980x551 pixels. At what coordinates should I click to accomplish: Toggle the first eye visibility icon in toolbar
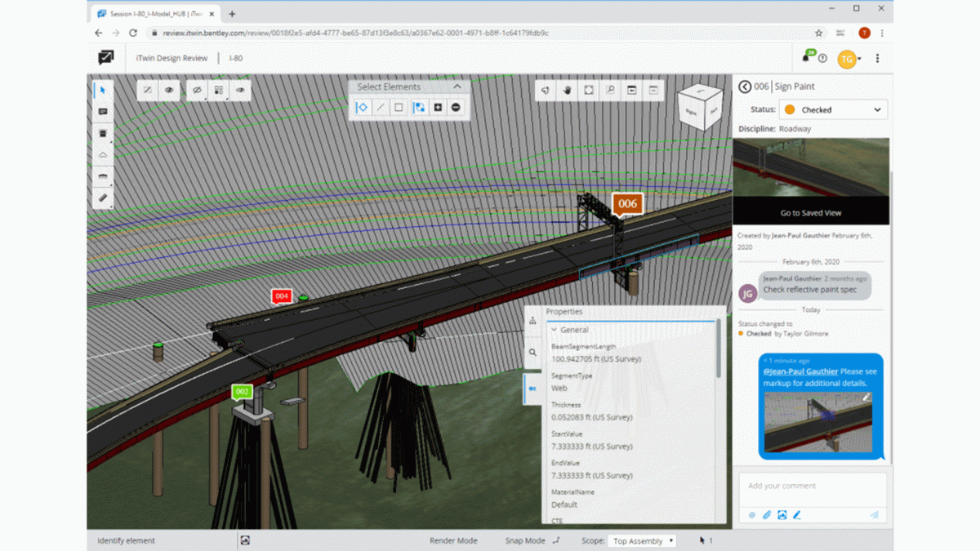click(x=169, y=91)
